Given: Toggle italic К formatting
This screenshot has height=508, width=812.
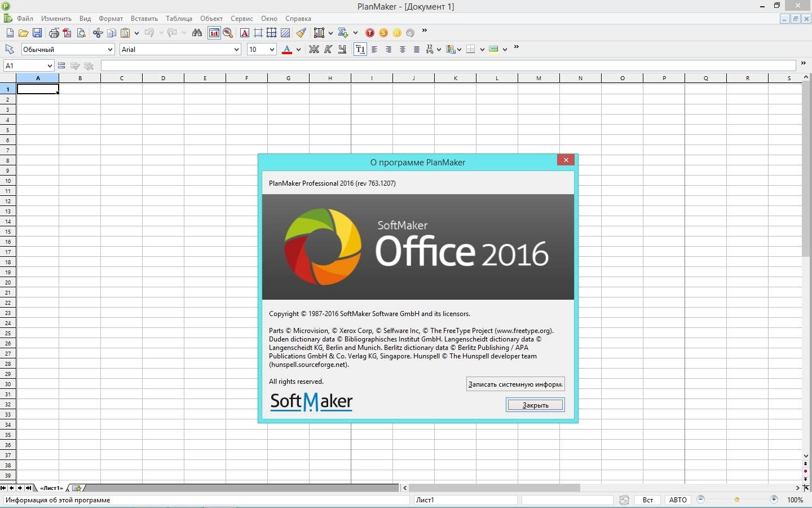Looking at the screenshot, I should pyautogui.click(x=328, y=49).
